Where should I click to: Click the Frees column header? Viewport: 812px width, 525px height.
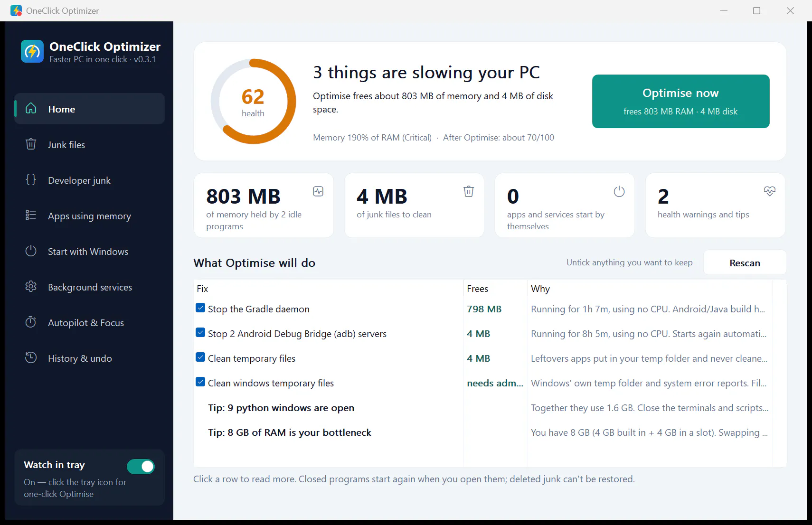[x=496, y=289]
